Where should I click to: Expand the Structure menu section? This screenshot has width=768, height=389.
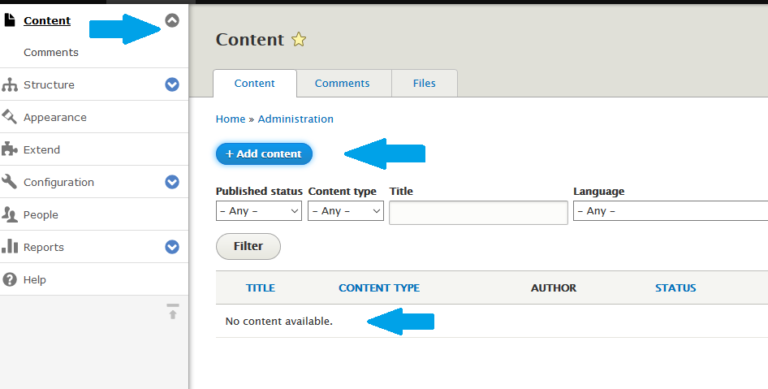point(172,84)
